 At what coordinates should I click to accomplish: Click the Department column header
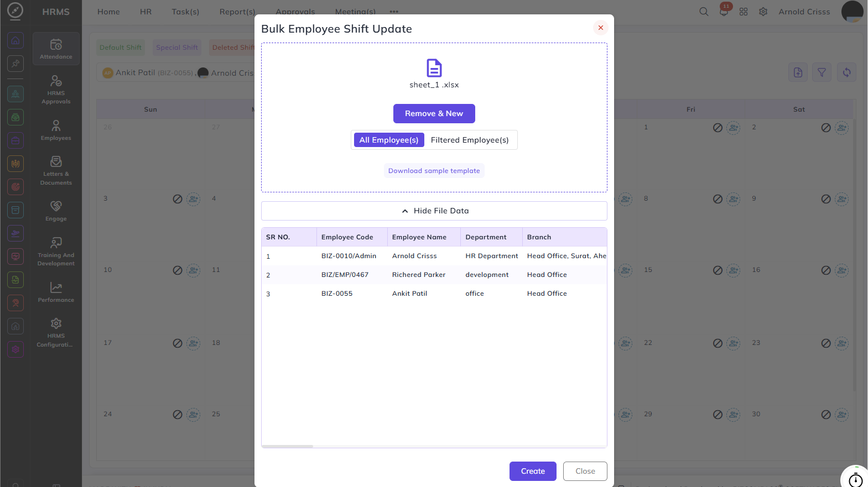491,237
